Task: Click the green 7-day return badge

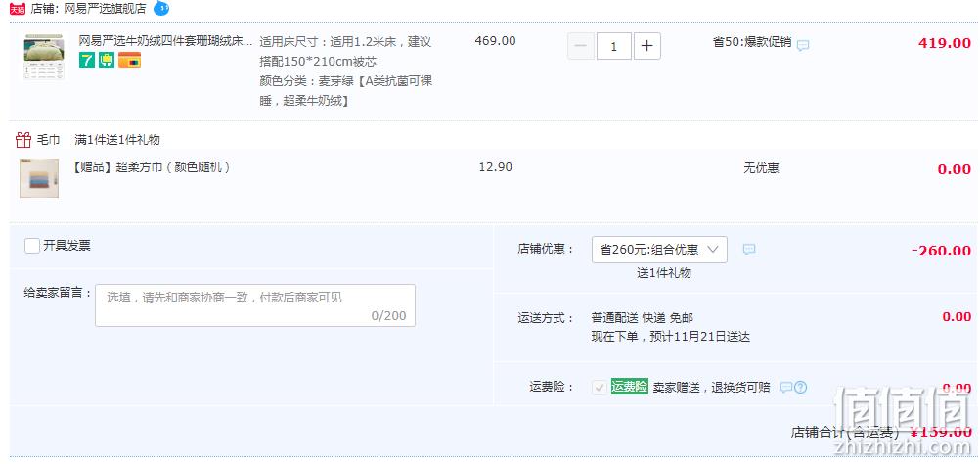Action: 87,60
